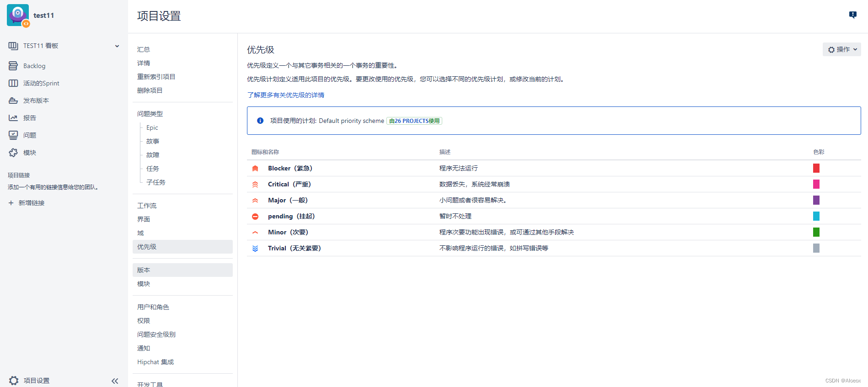
Task: Follow the 了解更多有关优先级的详情 link
Action: 286,95
